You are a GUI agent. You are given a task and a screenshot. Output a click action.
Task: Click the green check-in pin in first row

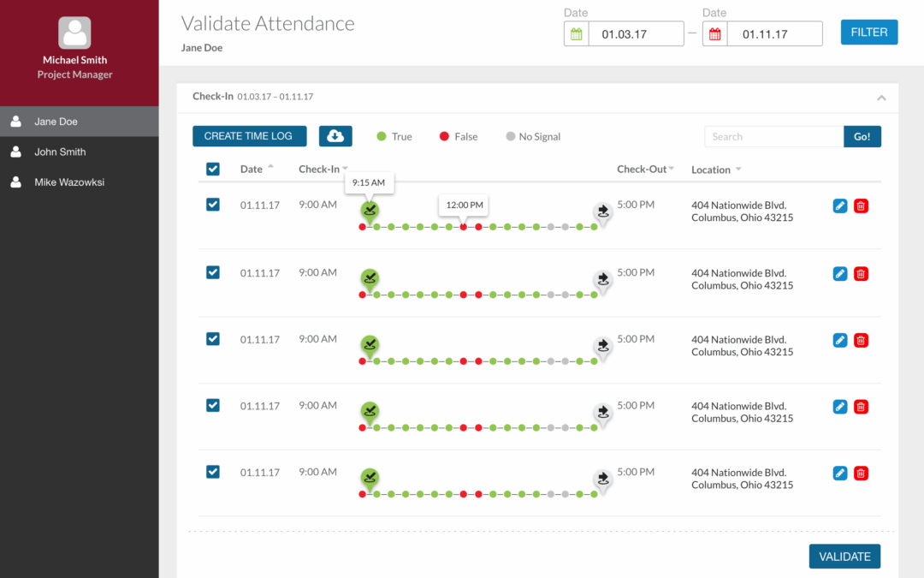click(x=370, y=209)
